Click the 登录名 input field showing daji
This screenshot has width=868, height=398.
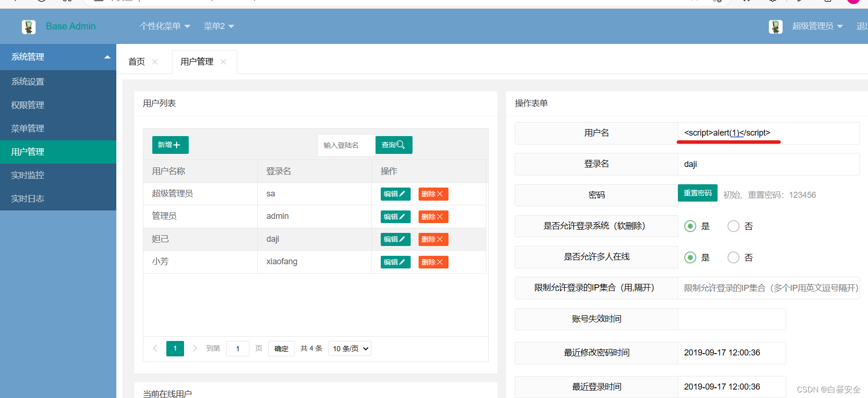point(768,164)
